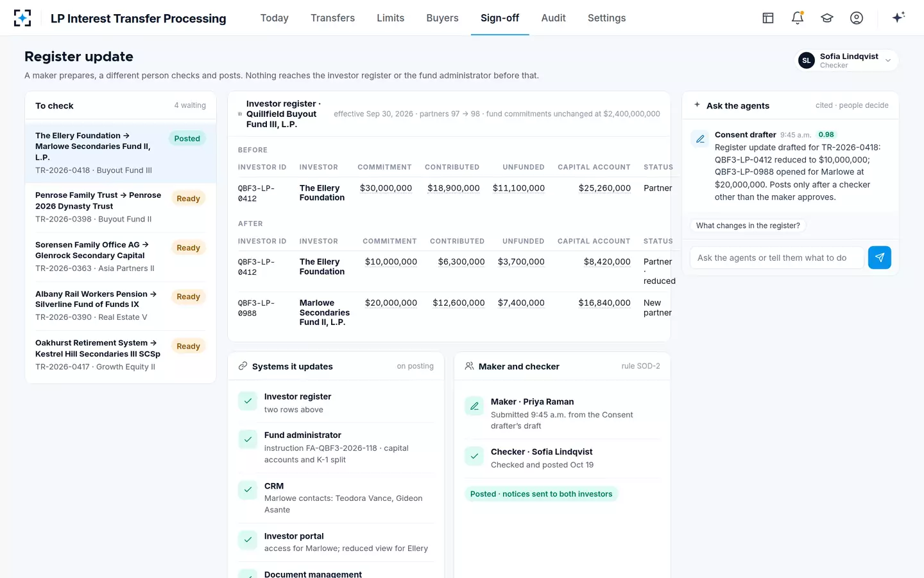Open the Albany Rail Workers Pension transfer
The height and width of the screenshot is (578, 924).
click(121, 305)
